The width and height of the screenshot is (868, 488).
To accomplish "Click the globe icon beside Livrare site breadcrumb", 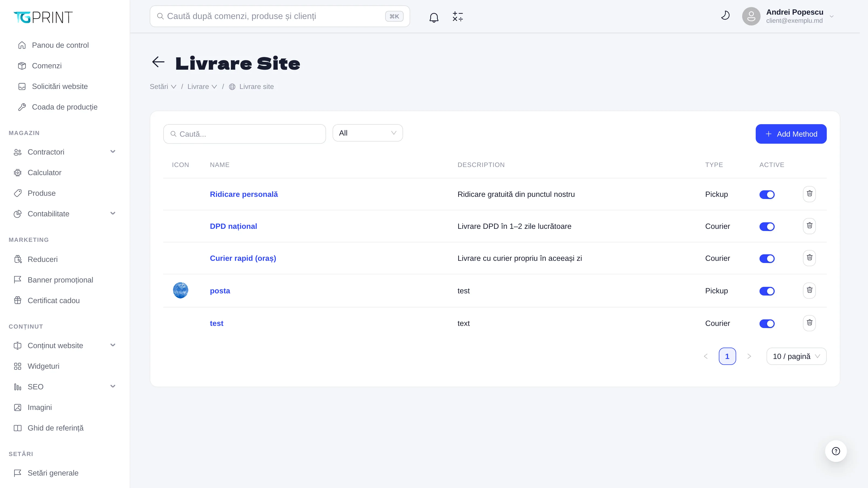I will click(x=232, y=87).
